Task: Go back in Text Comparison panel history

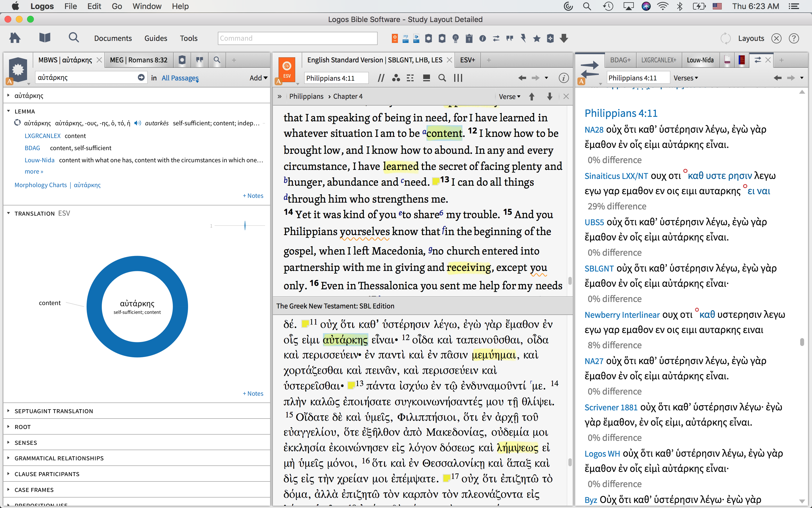Action: pos(777,78)
